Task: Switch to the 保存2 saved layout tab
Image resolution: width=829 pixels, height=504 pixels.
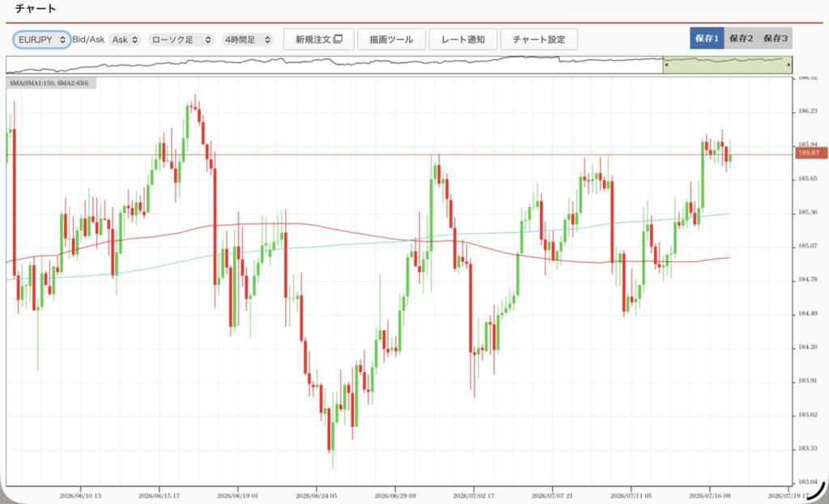Action: click(742, 38)
